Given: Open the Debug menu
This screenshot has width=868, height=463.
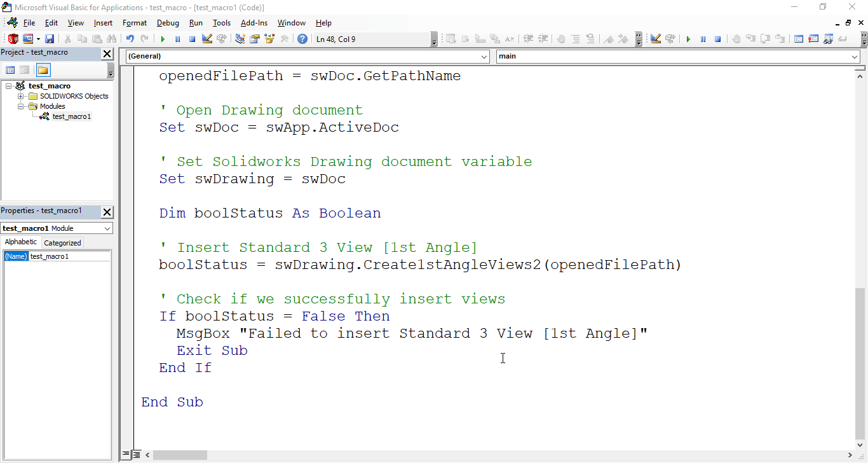Looking at the screenshot, I should (168, 23).
